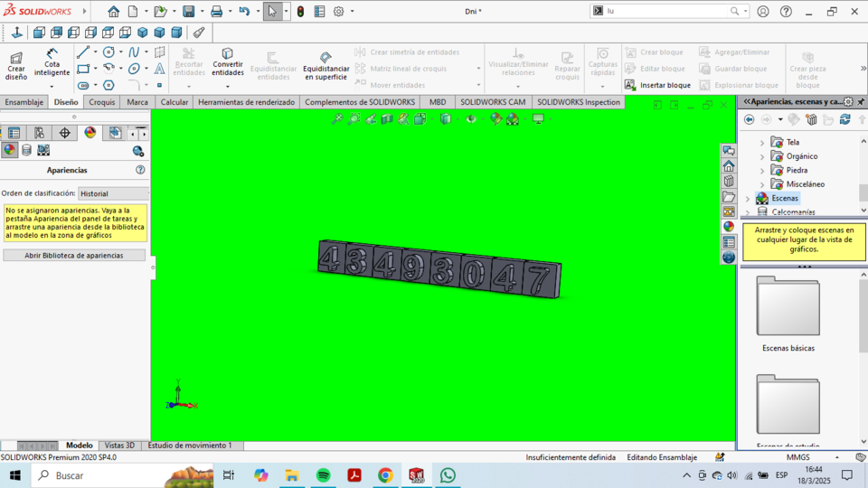Viewport: 868px width, 488px height.
Task: Open the View Settings monitor icon
Action: [x=538, y=119]
